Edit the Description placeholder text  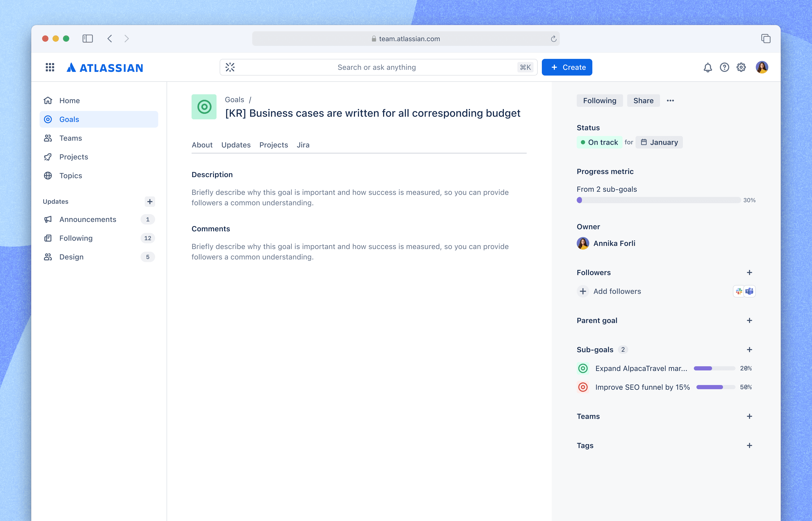(350, 197)
